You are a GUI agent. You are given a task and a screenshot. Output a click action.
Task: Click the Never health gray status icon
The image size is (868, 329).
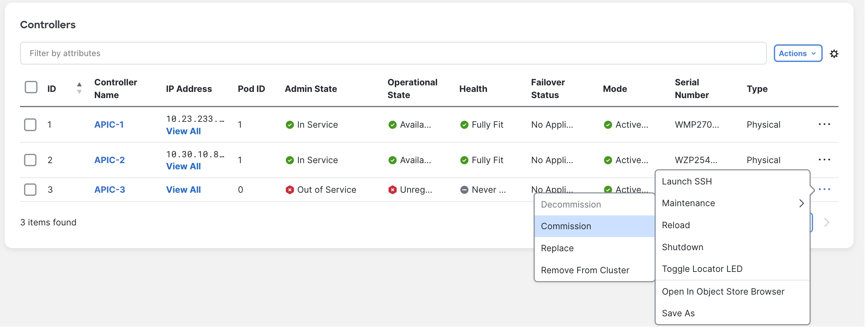(x=464, y=190)
